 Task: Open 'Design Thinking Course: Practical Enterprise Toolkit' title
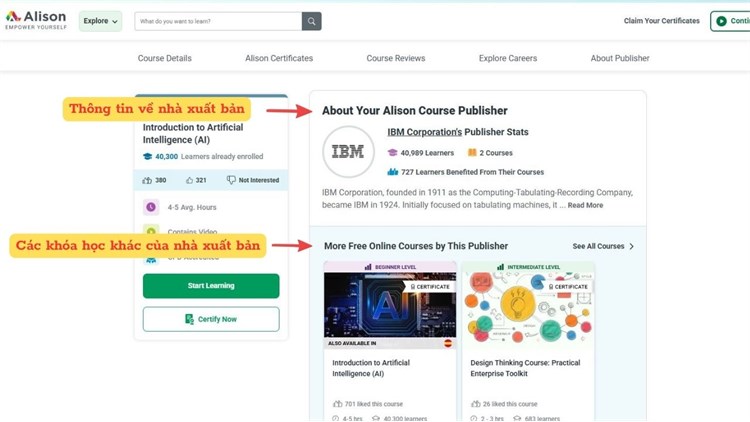coord(525,368)
